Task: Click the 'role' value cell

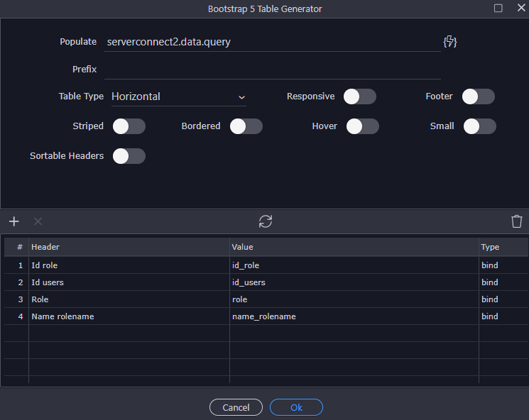Action: pyautogui.click(x=354, y=299)
